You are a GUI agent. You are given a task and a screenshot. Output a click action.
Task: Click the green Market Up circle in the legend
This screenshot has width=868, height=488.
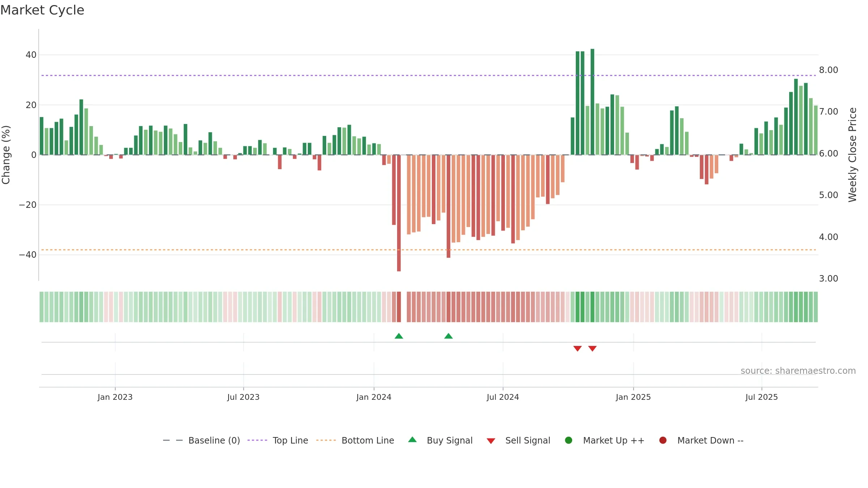click(x=569, y=440)
